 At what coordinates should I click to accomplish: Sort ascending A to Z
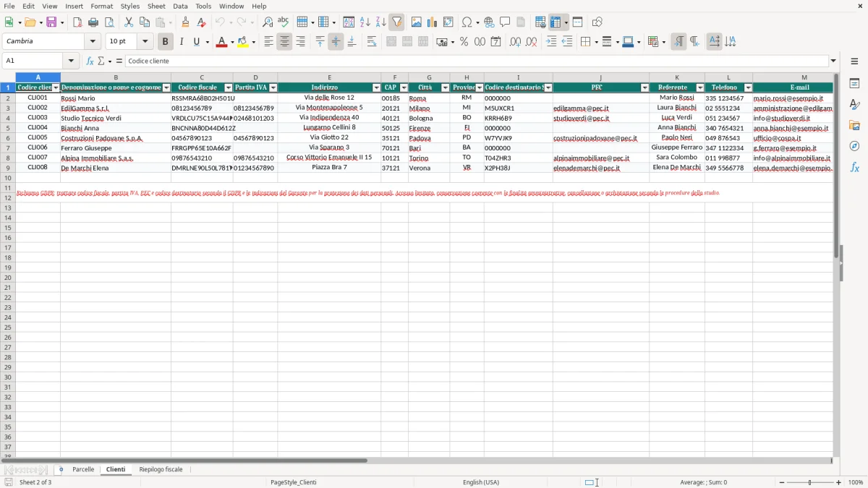coord(365,22)
